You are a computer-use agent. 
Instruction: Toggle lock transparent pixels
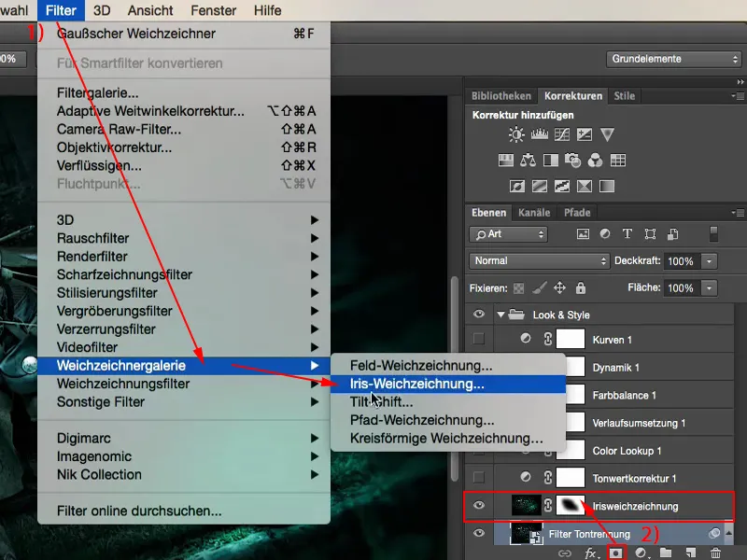519,288
